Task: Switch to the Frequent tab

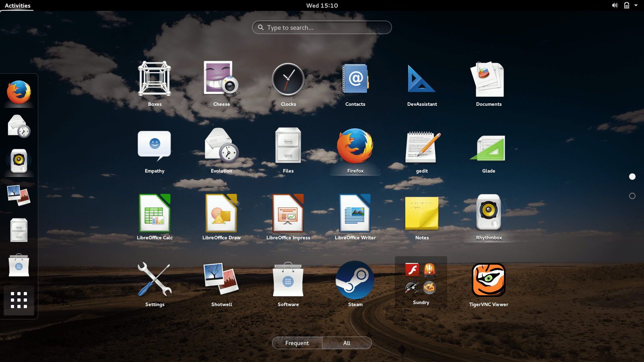Action: (x=297, y=343)
